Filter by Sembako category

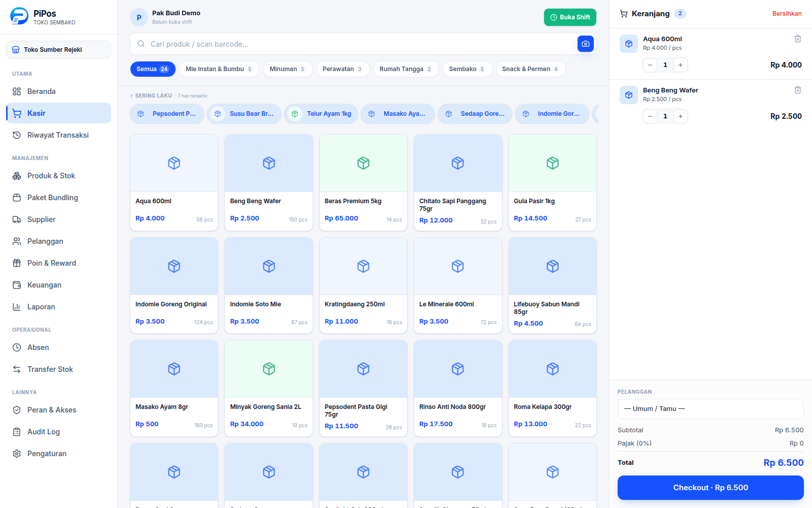(467, 69)
